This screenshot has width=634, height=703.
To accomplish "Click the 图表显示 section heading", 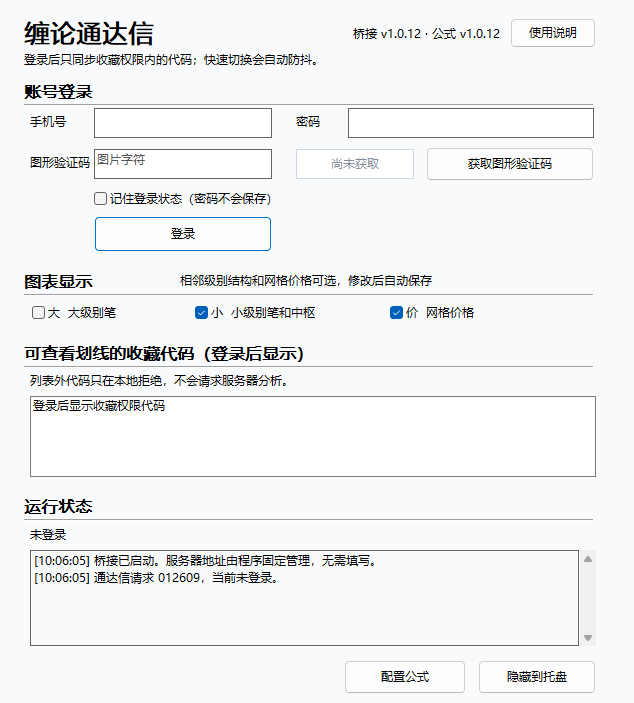I will click(58, 282).
